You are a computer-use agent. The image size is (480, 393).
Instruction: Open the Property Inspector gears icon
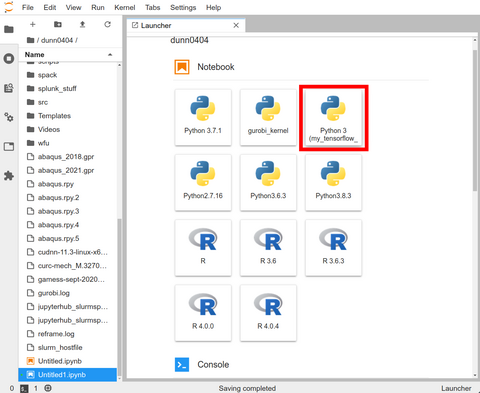coord(9,117)
